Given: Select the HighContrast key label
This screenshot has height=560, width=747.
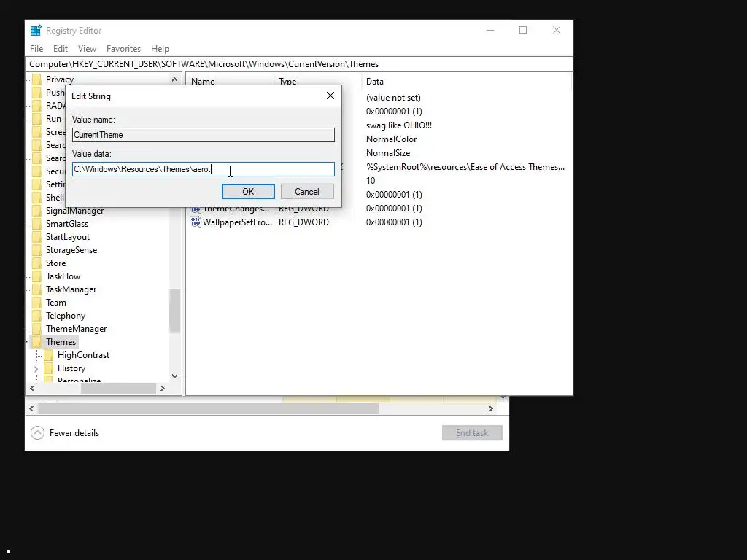Looking at the screenshot, I should (83, 355).
